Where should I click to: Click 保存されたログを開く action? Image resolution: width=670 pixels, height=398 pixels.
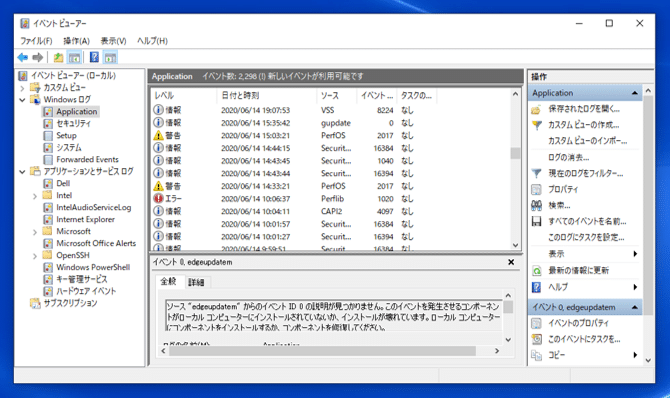584,109
